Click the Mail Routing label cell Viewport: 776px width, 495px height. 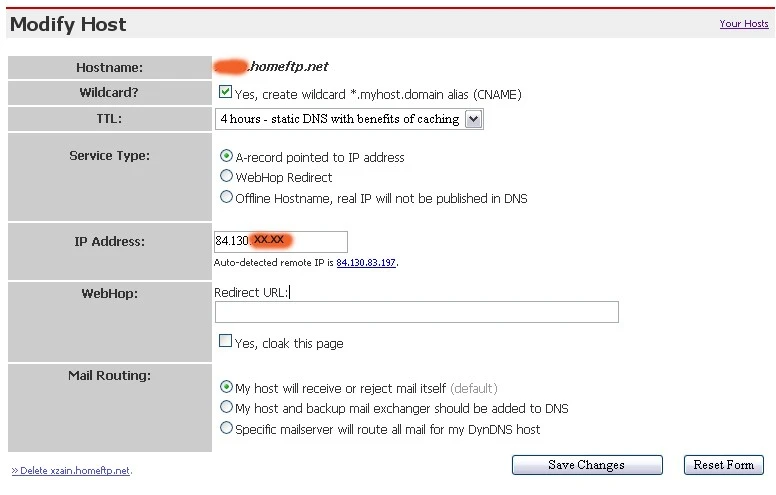pyautogui.click(x=108, y=377)
